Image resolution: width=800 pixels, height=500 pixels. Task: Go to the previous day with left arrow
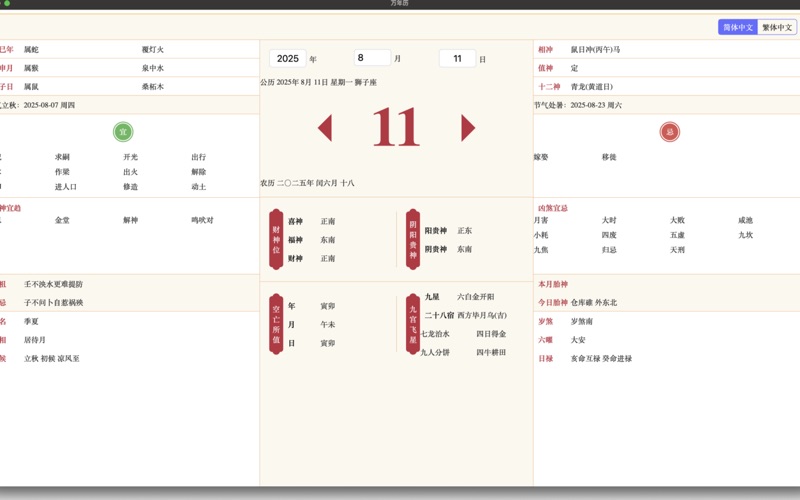click(325, 128)
